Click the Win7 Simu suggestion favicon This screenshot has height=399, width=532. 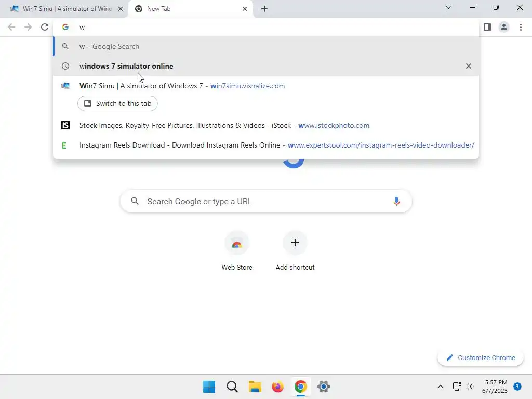(x=65, y=86)
